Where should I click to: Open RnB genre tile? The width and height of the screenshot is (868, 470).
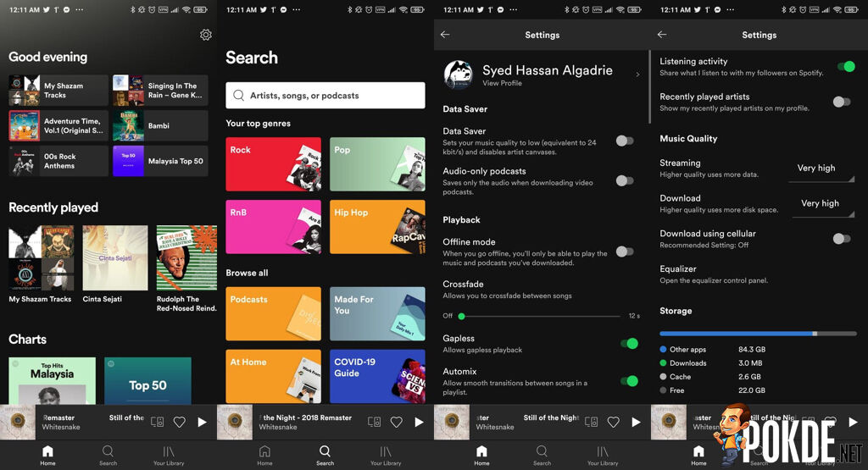(x=274, y=227)
